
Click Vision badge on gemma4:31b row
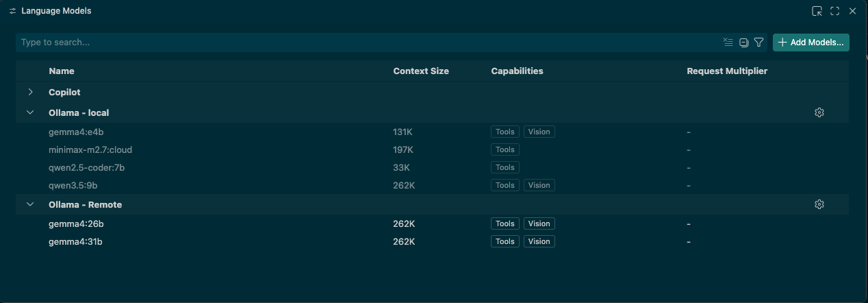tap(539, 241)
